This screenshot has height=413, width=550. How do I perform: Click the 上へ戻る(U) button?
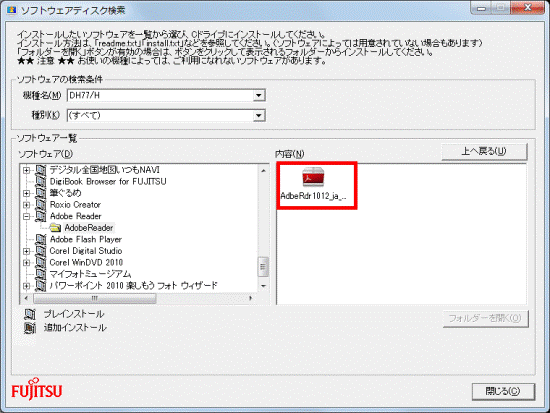point(484,151)
